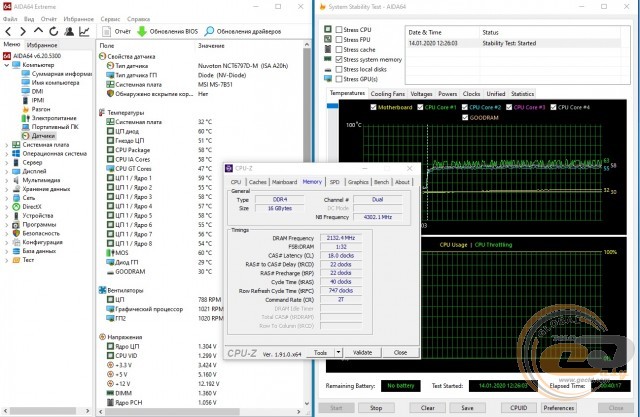The width and height of the screenshot is (640, 417).
Task: Go back with the AIDA64 back arrow
Action: click(8, 31)
